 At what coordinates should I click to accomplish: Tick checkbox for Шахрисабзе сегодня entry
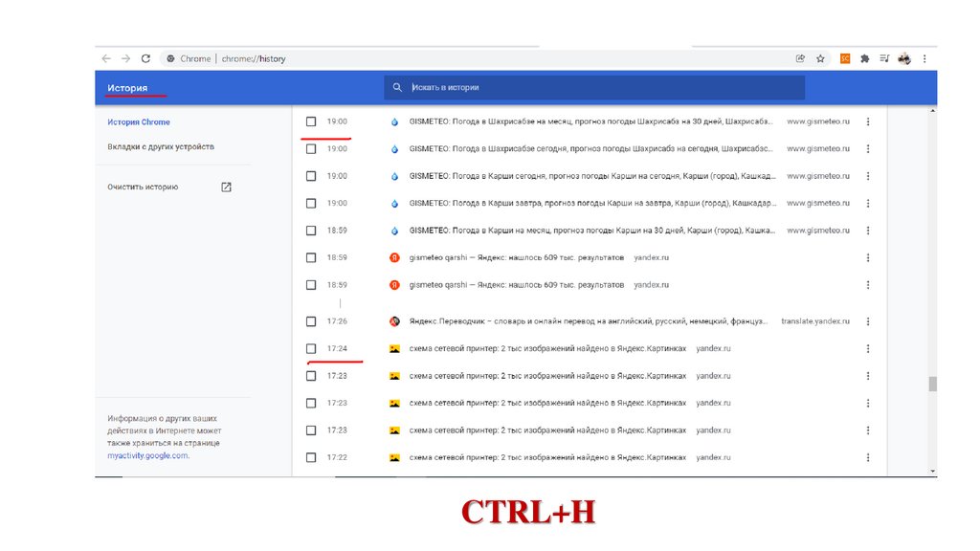[x=311, y=148]
